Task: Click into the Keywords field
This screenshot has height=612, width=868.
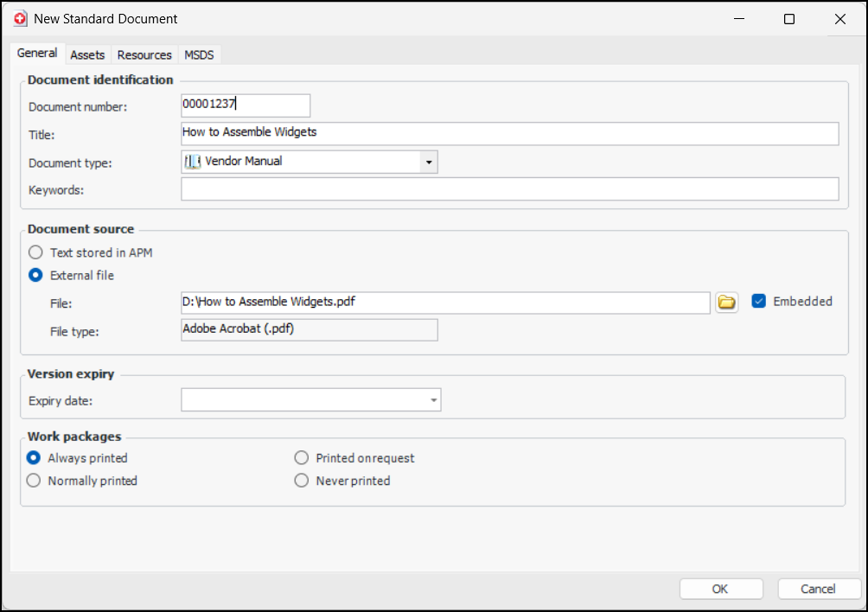Action: (x=509, y=188)
